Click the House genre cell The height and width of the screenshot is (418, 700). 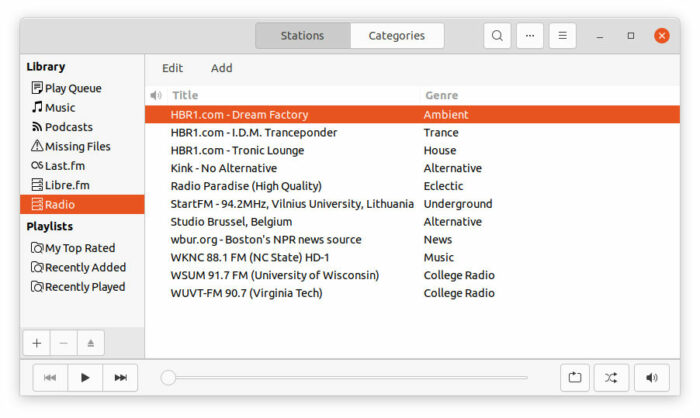coord(440,150)
